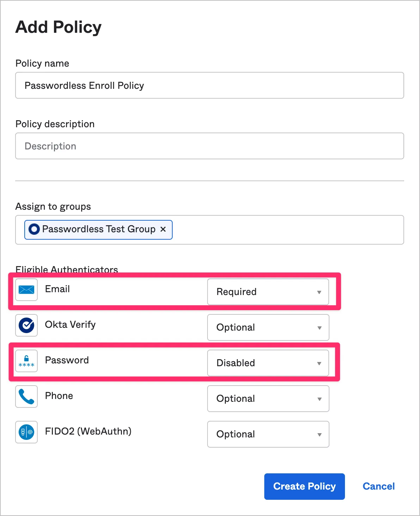Click the Policy name input field
The image size is (420, 516).
coord(209,86)
